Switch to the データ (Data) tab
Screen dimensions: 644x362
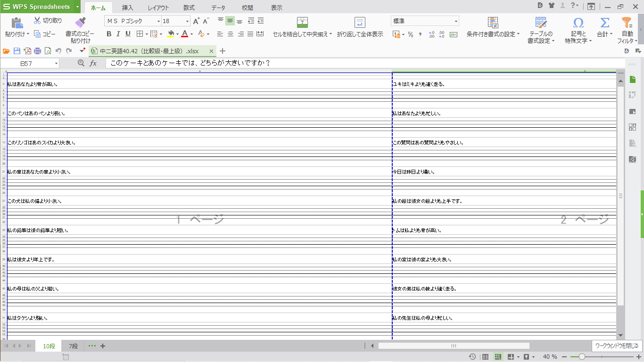tap(218, 8)
